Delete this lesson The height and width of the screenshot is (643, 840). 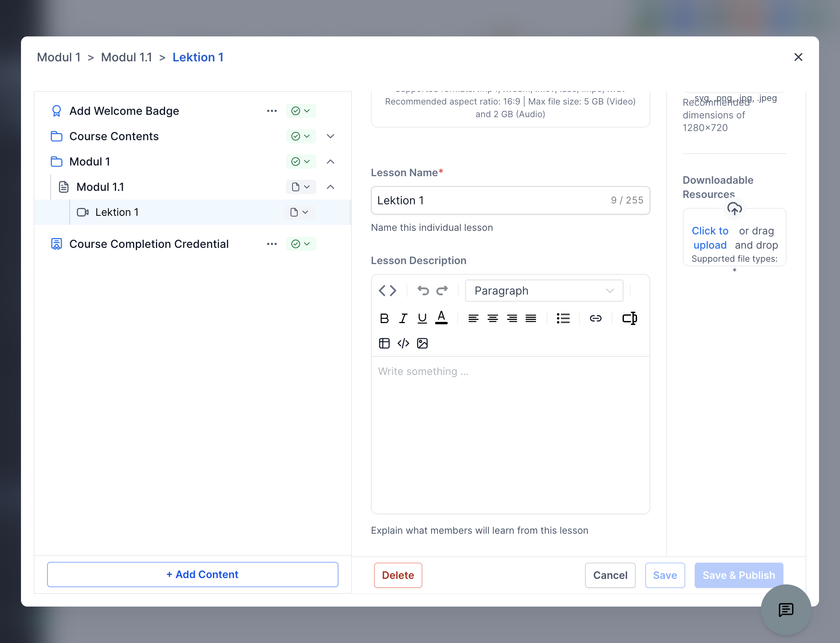coord(398,575)
